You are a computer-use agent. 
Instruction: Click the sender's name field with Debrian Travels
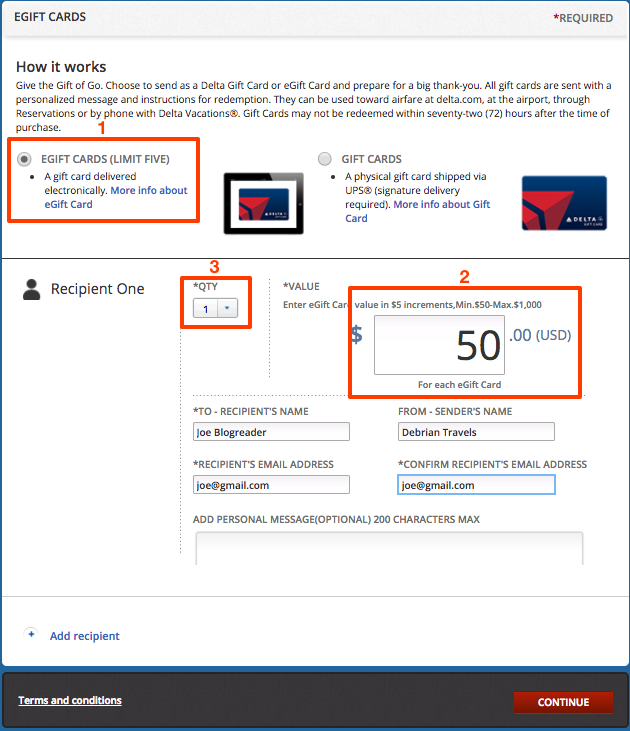click(x=476, y=432)
